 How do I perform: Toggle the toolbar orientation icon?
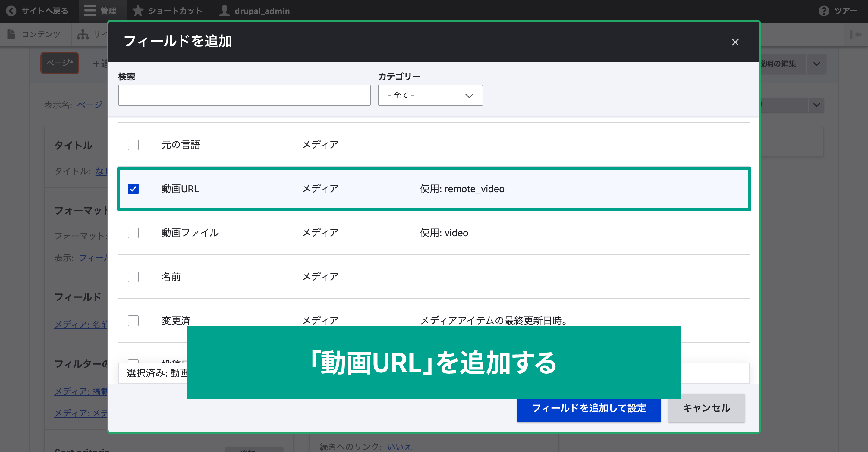(x=856, y=34)
